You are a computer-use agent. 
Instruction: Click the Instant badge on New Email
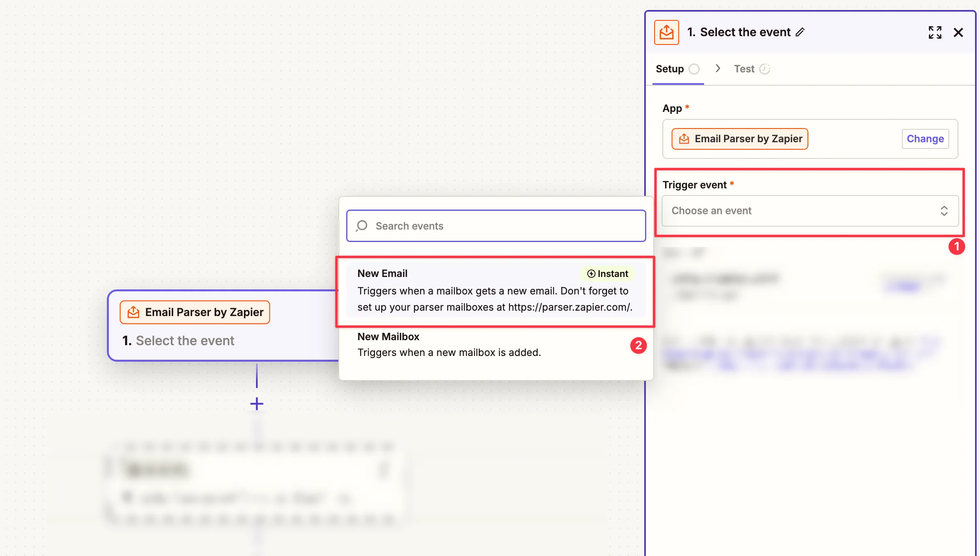607,274
